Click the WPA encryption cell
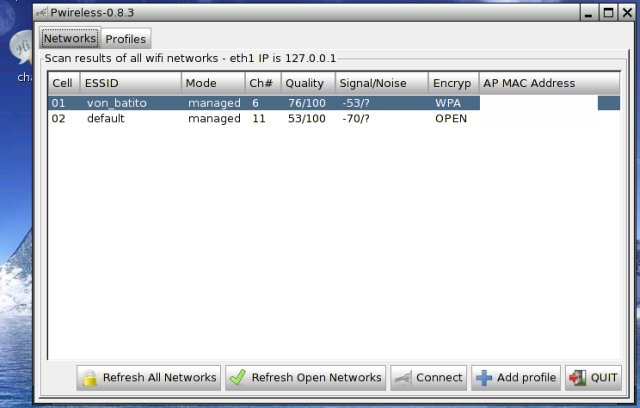Viewport: 640px width, 408px height. tap(448, 103)
